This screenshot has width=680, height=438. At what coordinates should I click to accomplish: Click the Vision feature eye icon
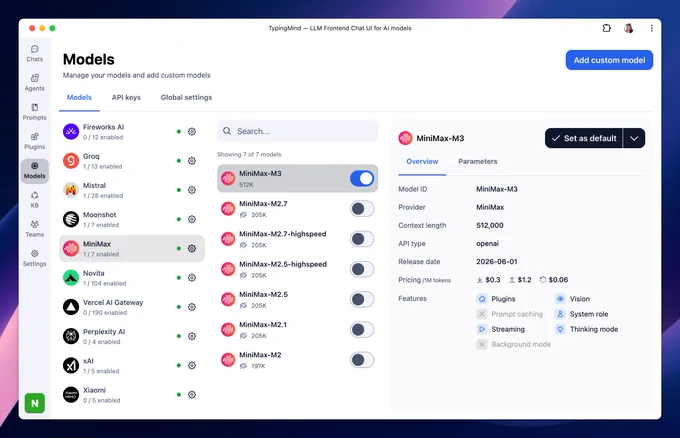560,299
